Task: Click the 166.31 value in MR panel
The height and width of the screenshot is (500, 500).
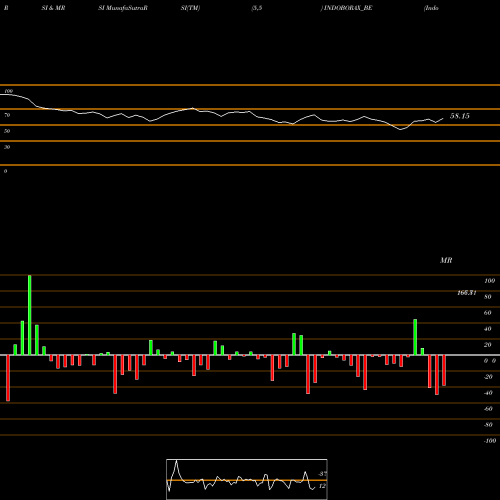Action: (467, 293)
